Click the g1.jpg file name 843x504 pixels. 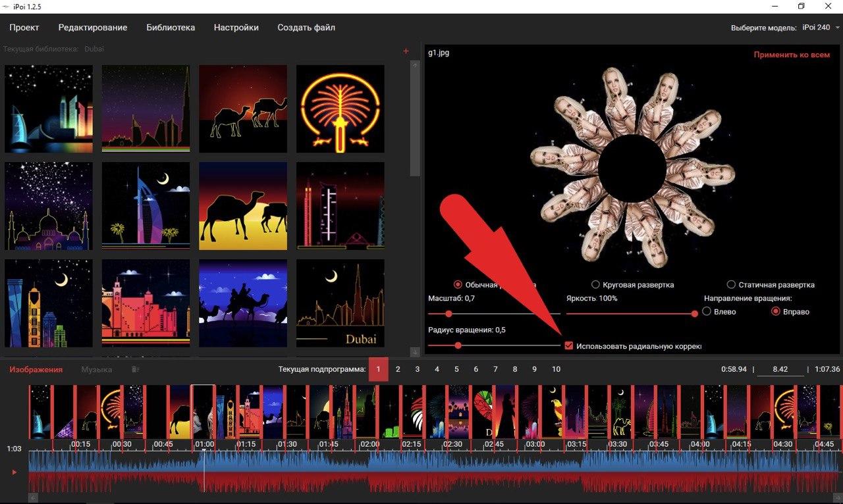pyautogui.click(x=439, y=53)
